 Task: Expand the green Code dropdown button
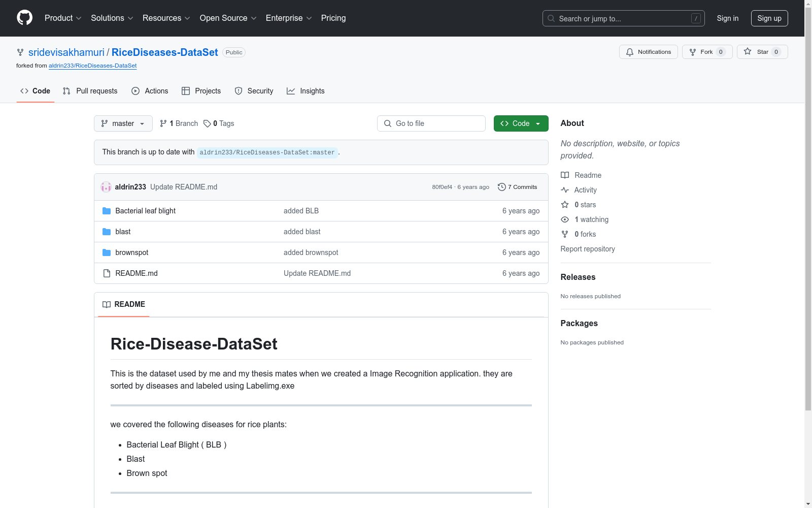click(521, 123)
